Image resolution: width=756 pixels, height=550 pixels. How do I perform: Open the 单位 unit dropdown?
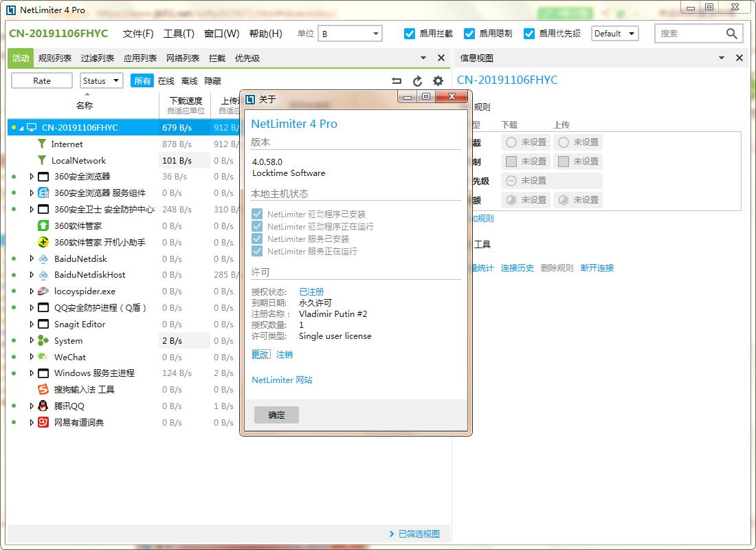point(375,33)
